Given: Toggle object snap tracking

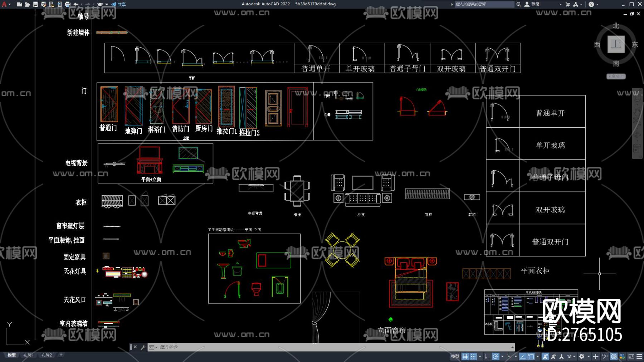Looking at the screenshot, I should coord(523,356).
